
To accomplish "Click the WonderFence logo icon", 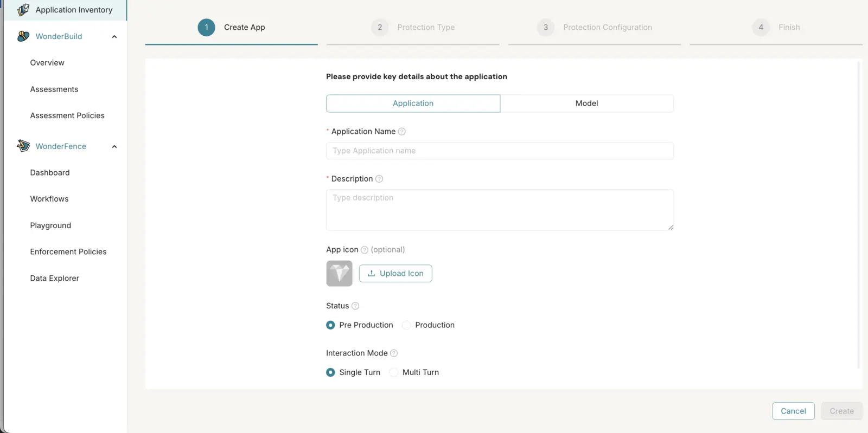I will point(23,146).
